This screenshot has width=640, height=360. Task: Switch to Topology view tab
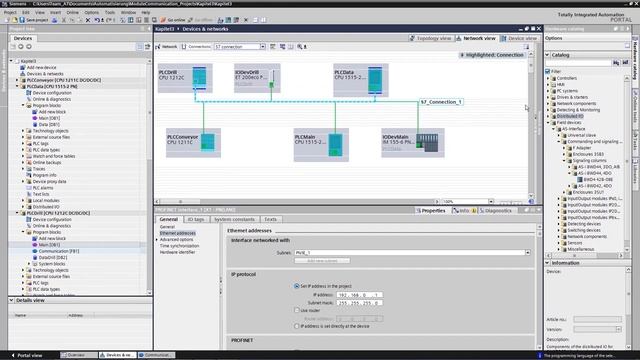[x=430, y=38]
